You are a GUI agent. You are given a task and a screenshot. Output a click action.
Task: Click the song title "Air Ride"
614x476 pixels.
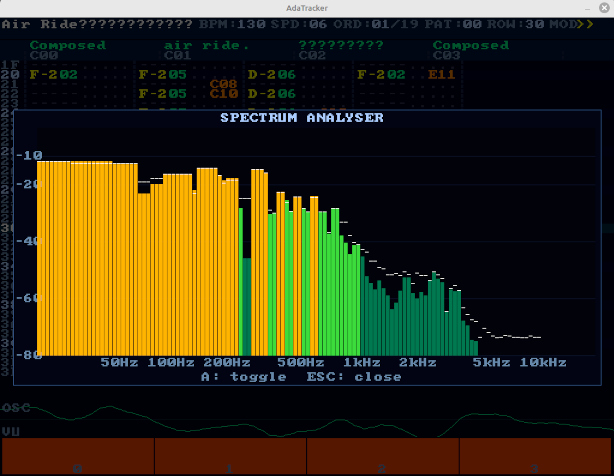click(x=40, y=24)
